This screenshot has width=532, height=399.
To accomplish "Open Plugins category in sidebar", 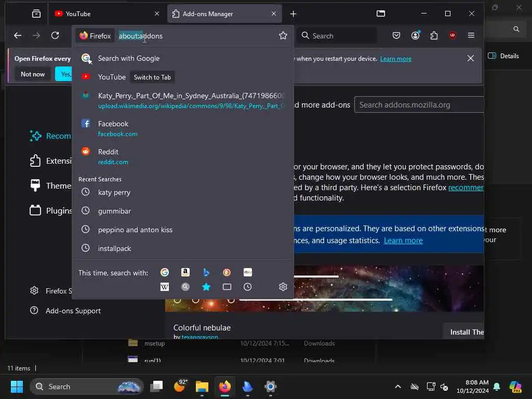I will [x=50, y=211].
